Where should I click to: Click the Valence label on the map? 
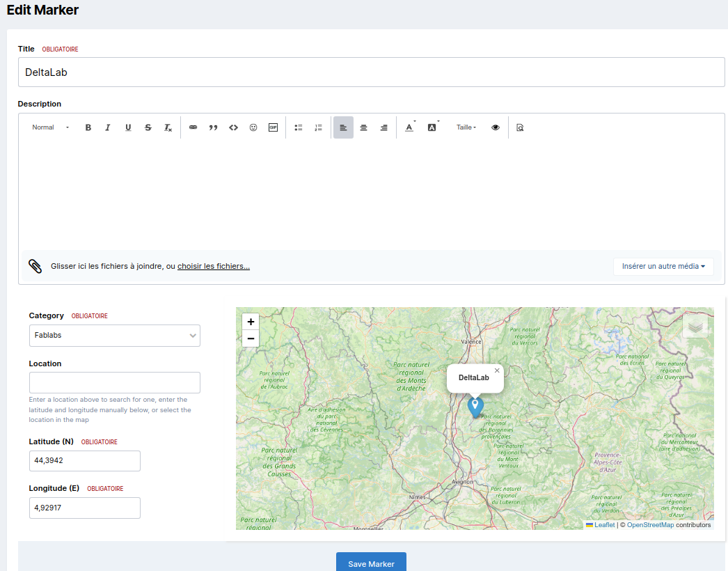tap(471, 342)
